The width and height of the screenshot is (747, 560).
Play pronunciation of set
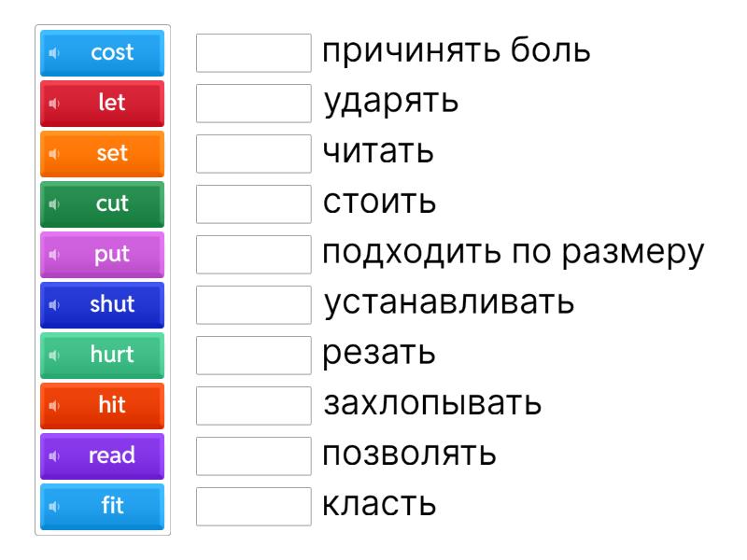tap(54, 154)
